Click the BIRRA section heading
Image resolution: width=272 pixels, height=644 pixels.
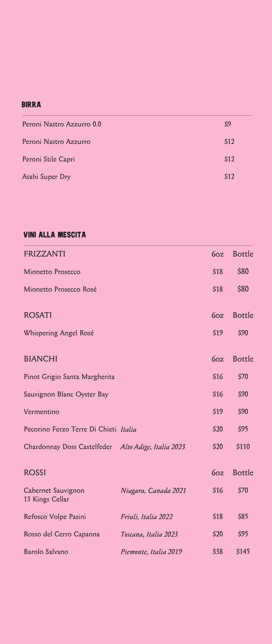31,105
